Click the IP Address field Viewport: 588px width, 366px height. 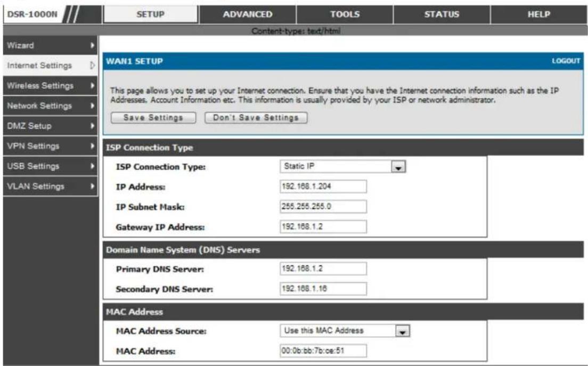click(323, 186)
